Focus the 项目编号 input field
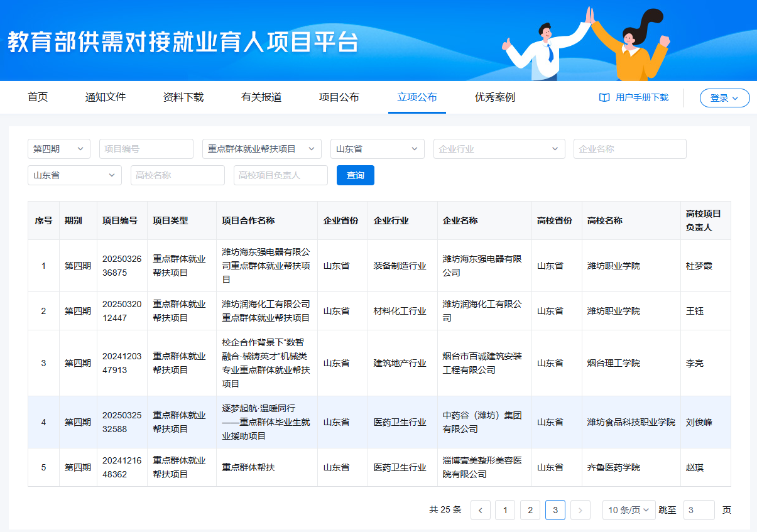Viewport: 757px width, 532px height. pos(146,149)
